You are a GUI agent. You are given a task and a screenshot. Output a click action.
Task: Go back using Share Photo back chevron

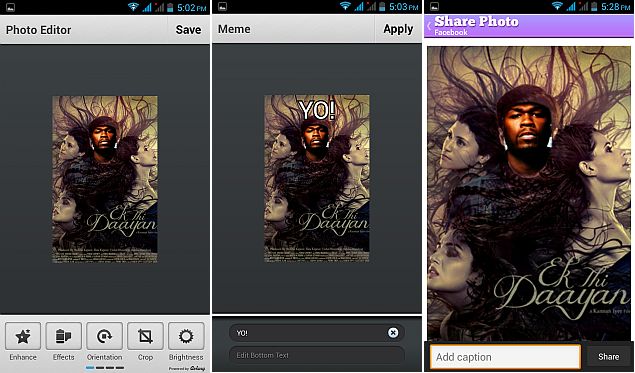point(429,26)
